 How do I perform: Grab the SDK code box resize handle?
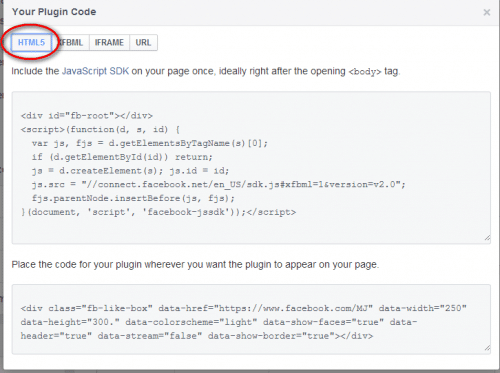487,238
